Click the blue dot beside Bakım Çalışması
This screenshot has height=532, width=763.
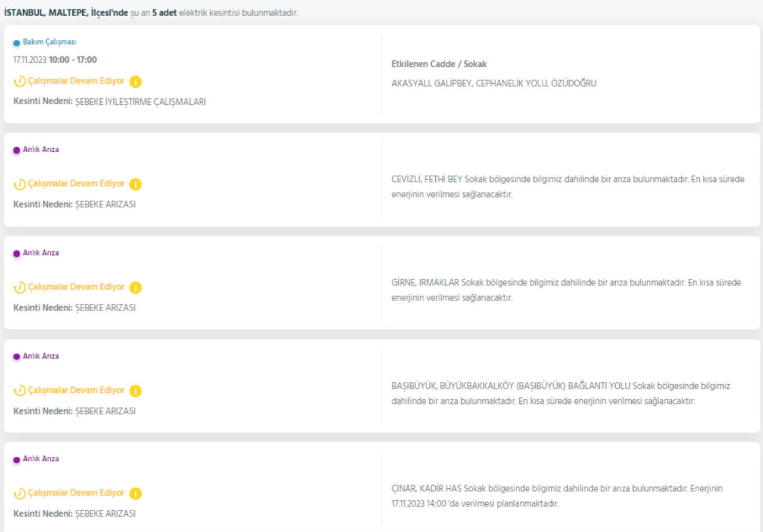point(17,43)
